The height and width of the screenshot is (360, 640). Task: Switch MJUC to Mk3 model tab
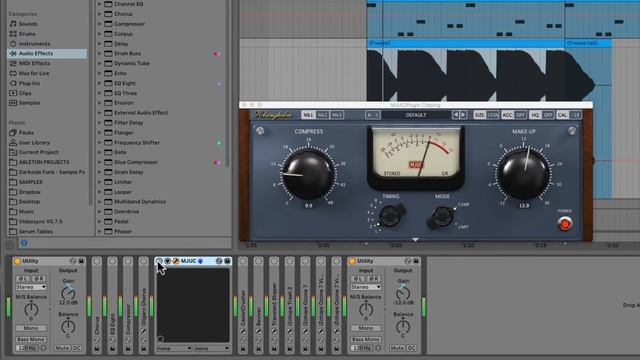point(337,115)
